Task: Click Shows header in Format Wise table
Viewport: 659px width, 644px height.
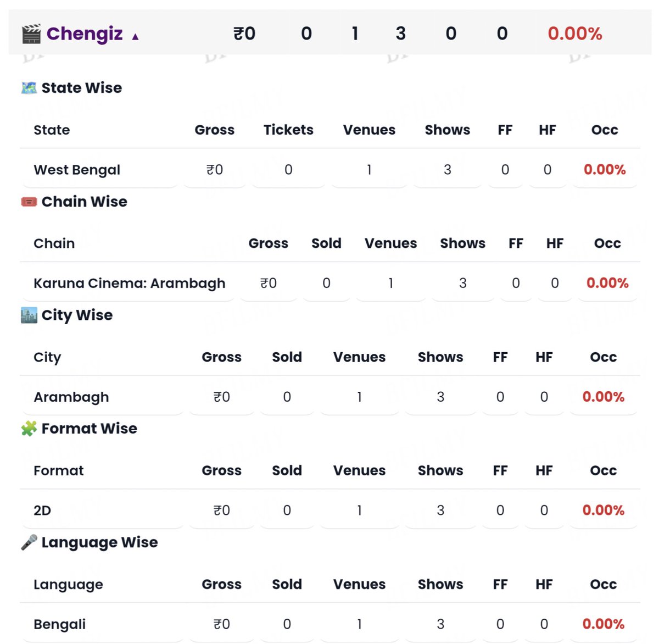Action: (440, 471)
